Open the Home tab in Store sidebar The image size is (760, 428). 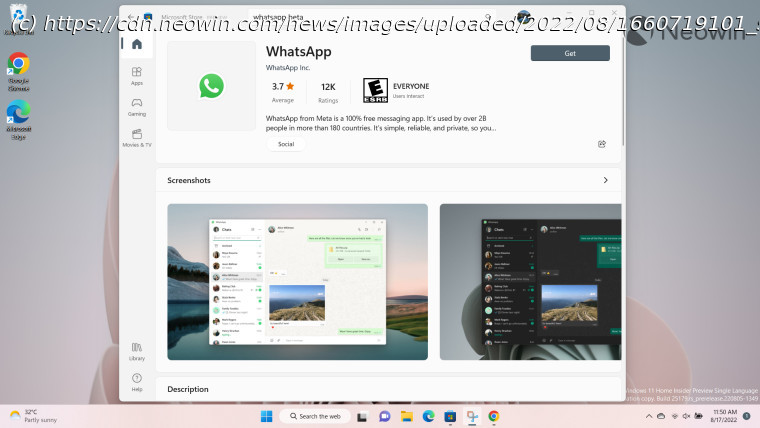[137, 45]
